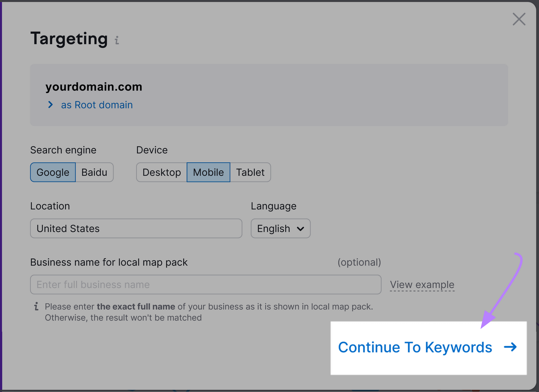539x392 pixels.
Task: Click Continue To Keywords
Action: click(415, 348)
